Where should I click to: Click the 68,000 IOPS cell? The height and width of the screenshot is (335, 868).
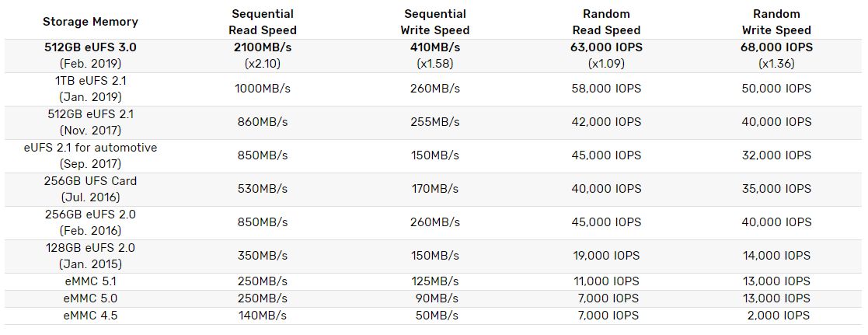[x=777, y=47]
